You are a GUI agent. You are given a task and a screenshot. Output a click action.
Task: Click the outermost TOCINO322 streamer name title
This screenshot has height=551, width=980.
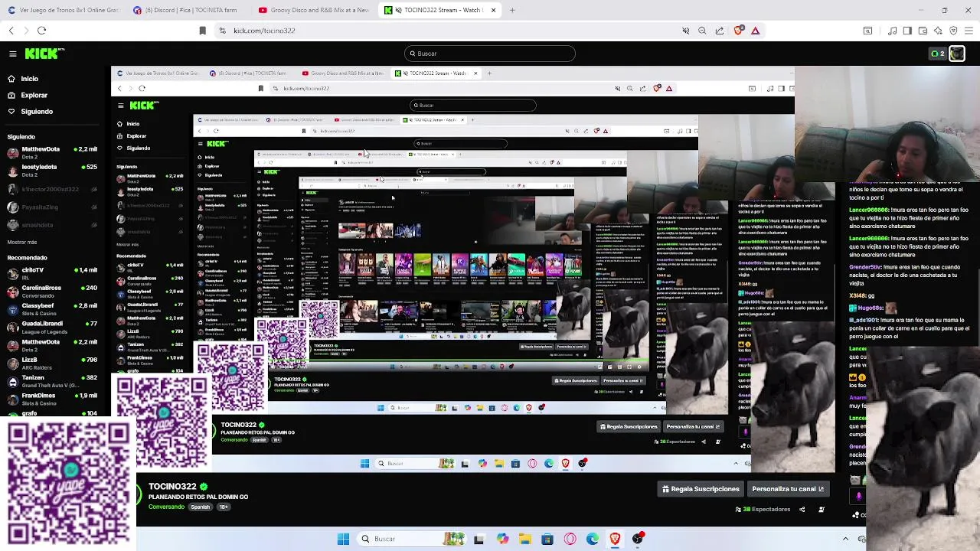[172, 486]
